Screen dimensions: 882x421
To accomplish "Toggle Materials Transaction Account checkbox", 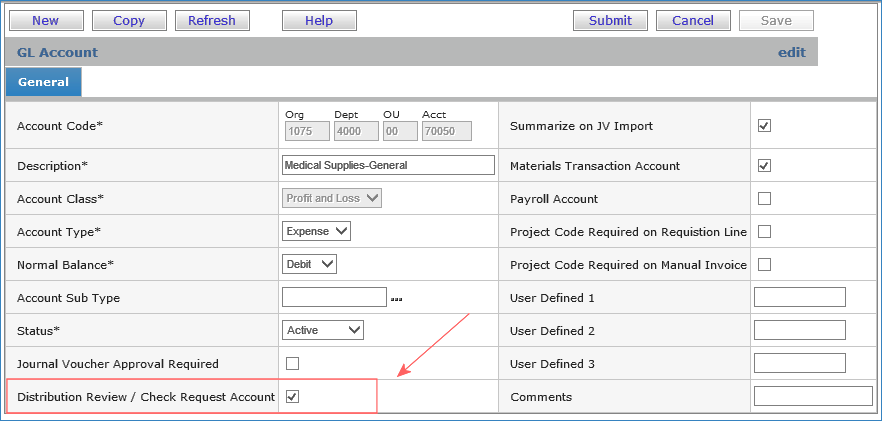I will pos(764,165).
